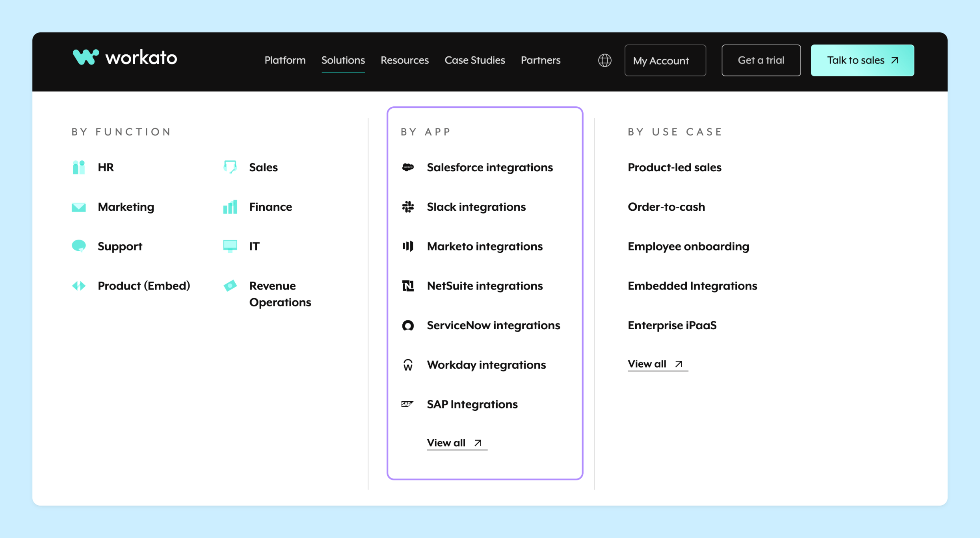Open ServiceNow integrations

pos(493,325)
